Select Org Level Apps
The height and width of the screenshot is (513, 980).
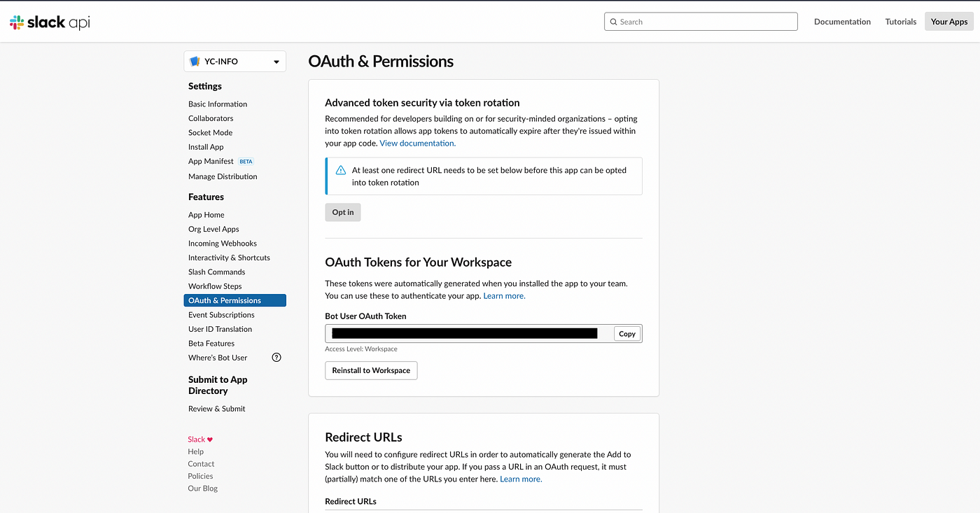(x=213, y=229)
